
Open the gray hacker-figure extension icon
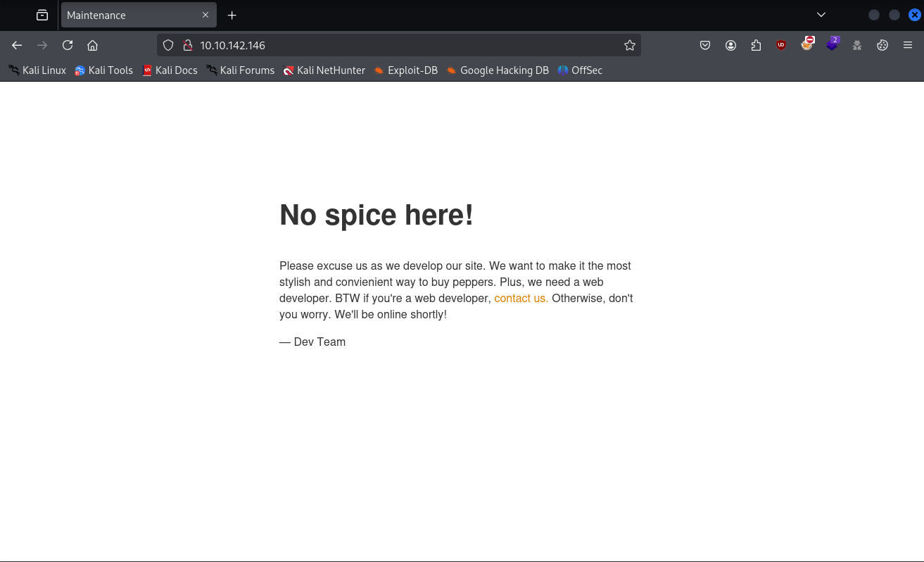(x=857, y=45)
